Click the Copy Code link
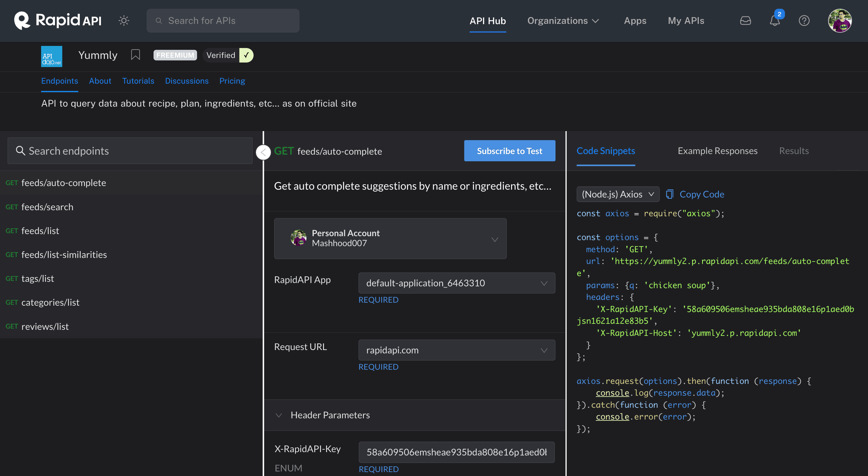Image resolution: width=868 pixels, height=476 pixels. [x=701, y=194]
